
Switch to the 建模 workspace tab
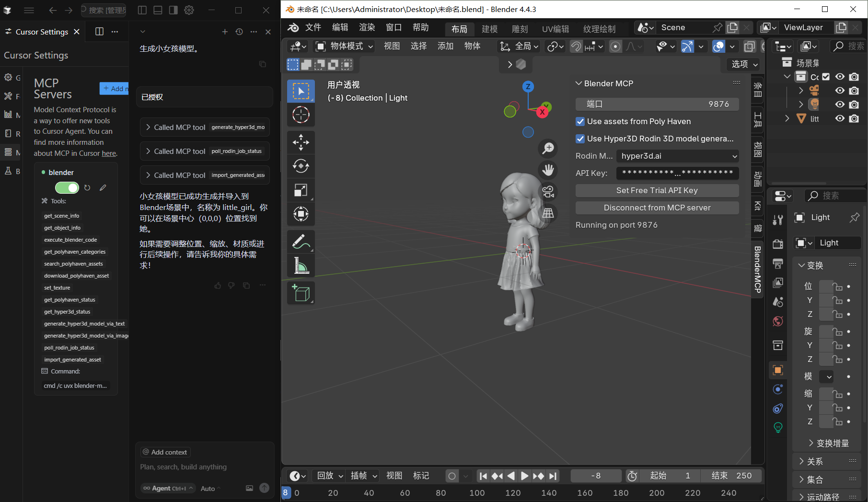489,29
